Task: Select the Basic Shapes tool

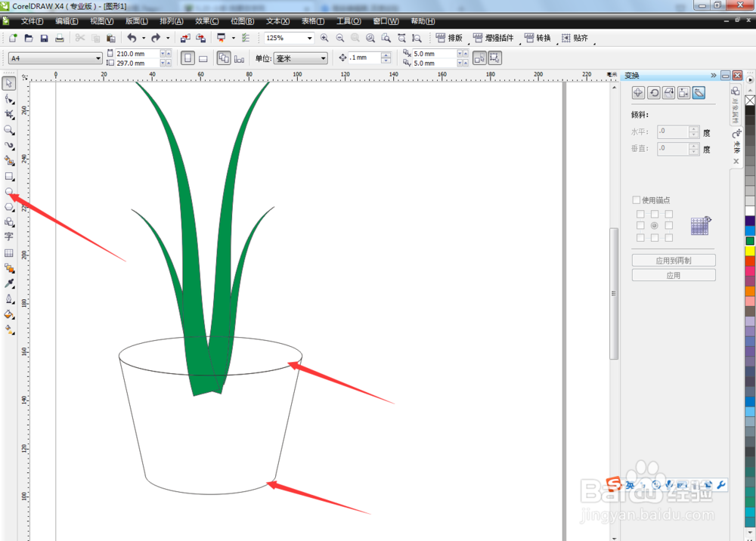Action: (8, 222)
